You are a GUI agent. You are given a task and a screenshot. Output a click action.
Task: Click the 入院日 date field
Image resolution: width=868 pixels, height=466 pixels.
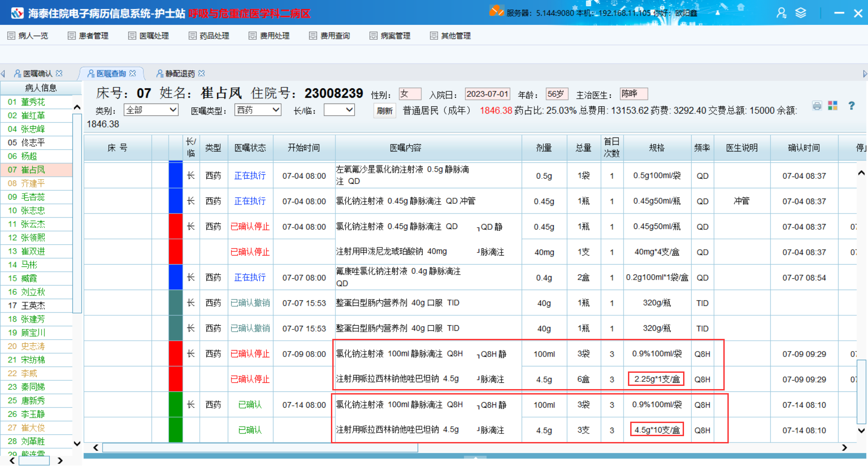coord(487,94)
